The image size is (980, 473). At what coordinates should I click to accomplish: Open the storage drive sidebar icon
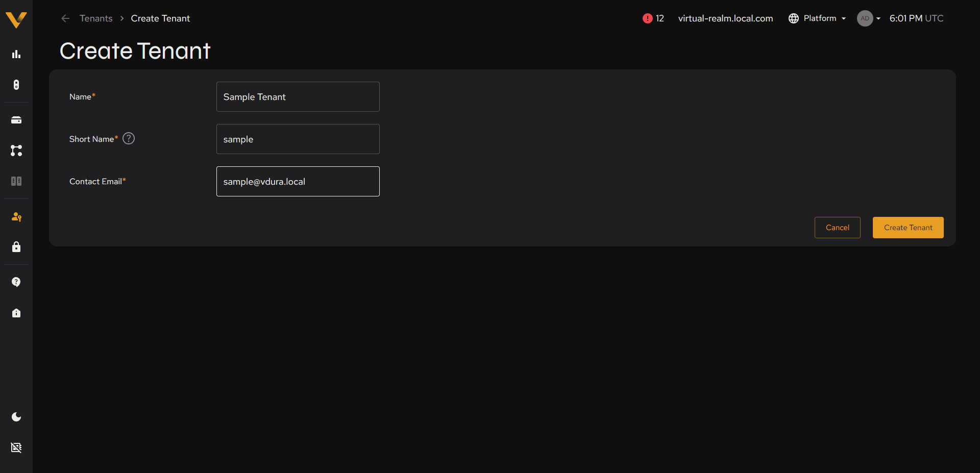pos(16,120)
